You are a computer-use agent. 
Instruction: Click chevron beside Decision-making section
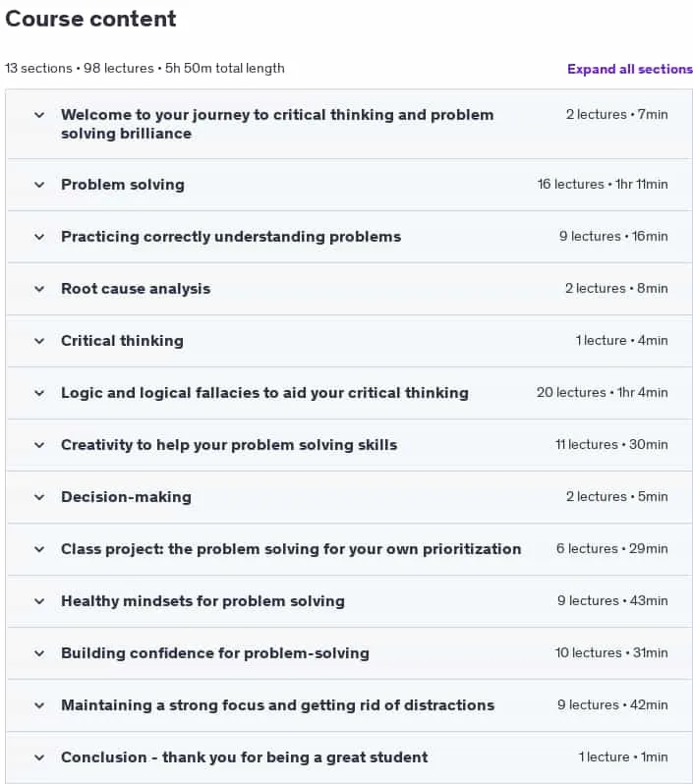pos(39,497)
